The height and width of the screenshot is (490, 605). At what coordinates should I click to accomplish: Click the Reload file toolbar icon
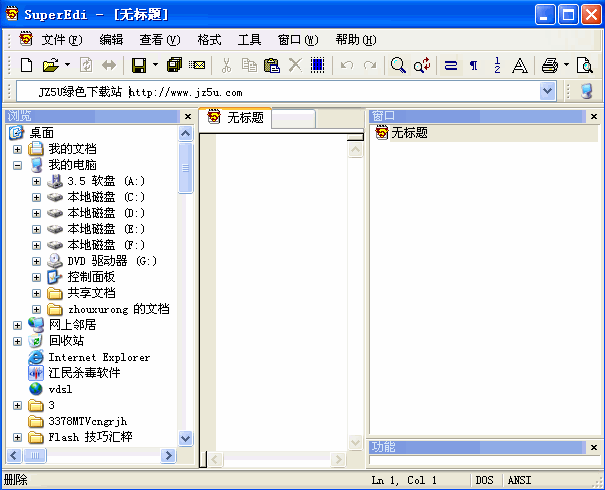coord(86,65)
